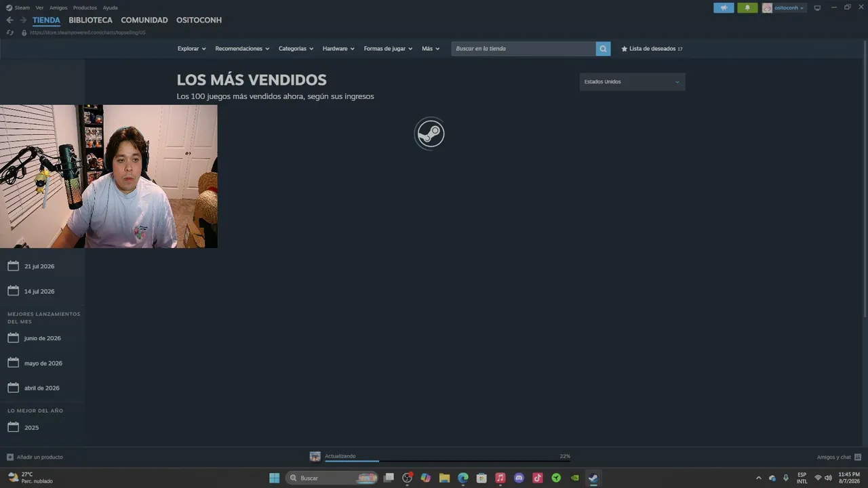Open the friends and chat icon
The image size is (868, 488).
pyautogui.click(x=858, y=457)
